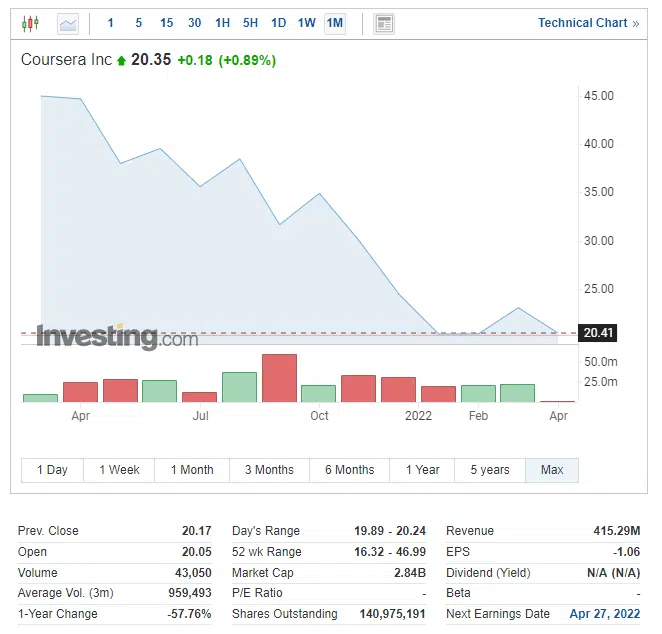Screen dimensions: 662x634
Task: Click the 20.35 last price value
Action: (151, 60)
